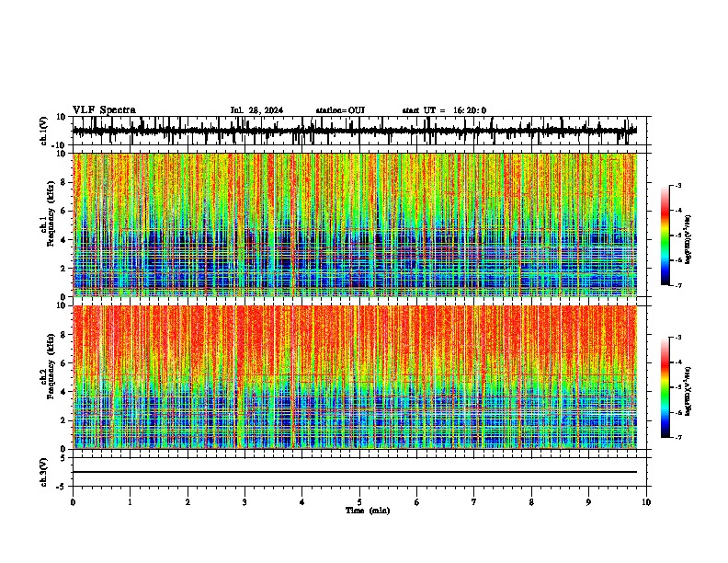728x563 pixels.
Task: Click the ch.1 spectrogram color scale bar
Action: [665, 236]
